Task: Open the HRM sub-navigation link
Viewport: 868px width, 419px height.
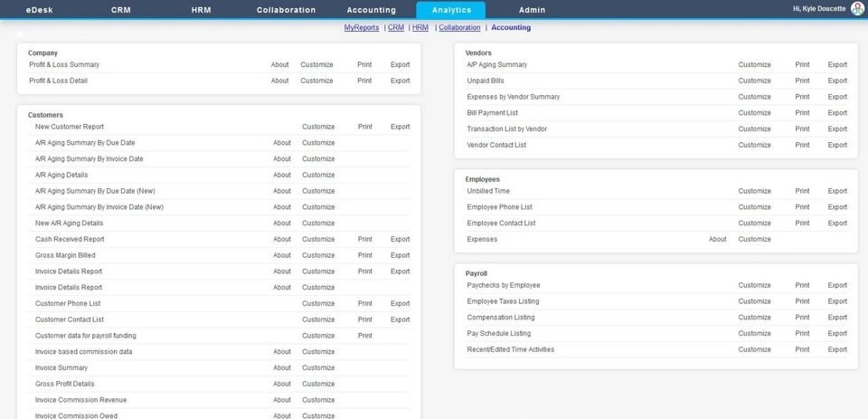Action: point(420,27)
